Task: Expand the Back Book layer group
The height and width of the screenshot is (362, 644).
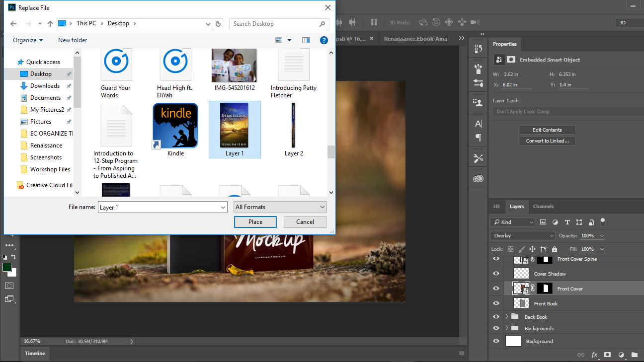Action: click(507, 317)
